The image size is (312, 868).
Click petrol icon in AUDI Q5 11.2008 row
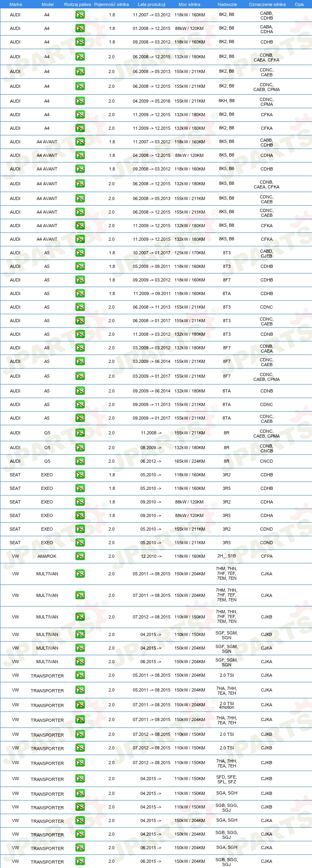pyautogui.click(x=80, y=433)
